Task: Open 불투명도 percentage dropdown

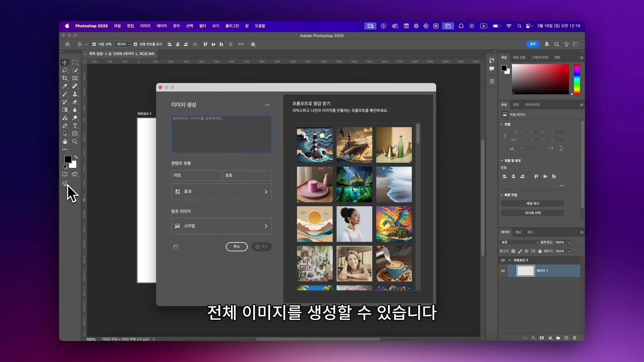Action: (569, 242)
